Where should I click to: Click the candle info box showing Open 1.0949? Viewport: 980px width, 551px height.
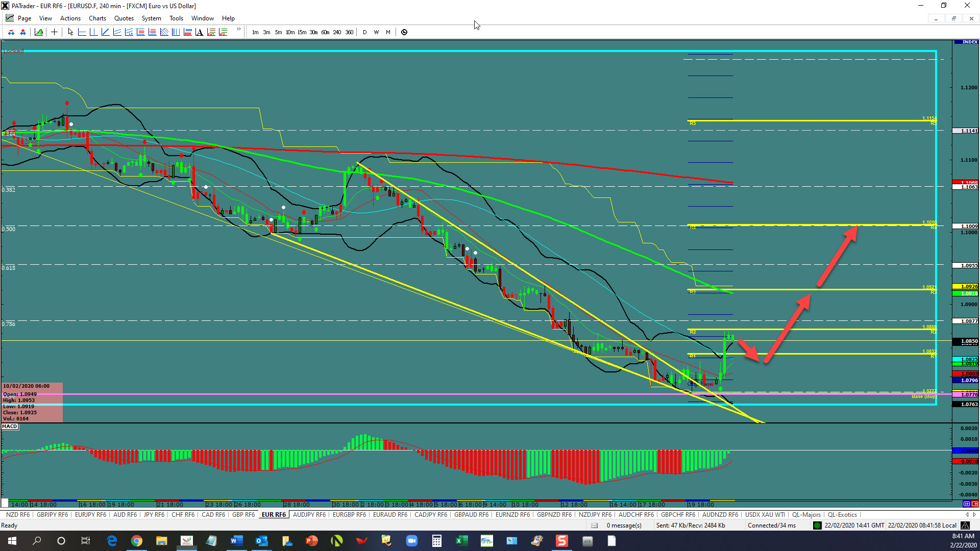(x=32, y=403)
